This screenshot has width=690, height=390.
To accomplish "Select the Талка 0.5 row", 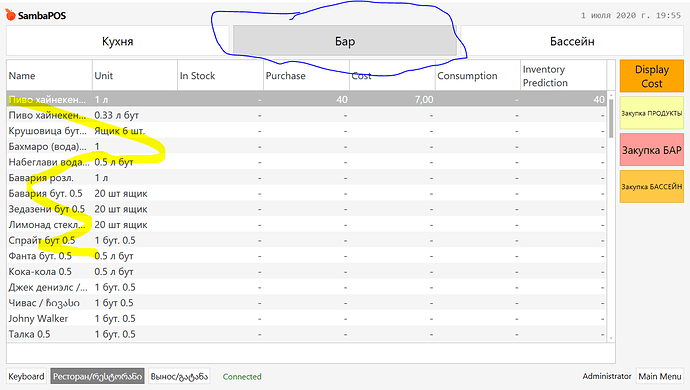I will (x=307, y=334).
